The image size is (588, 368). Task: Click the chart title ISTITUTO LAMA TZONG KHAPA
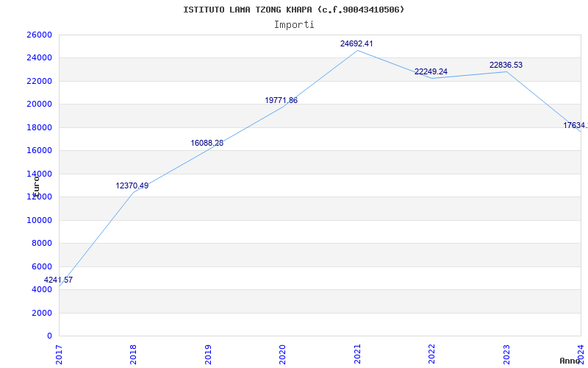[x=293, y=10]
